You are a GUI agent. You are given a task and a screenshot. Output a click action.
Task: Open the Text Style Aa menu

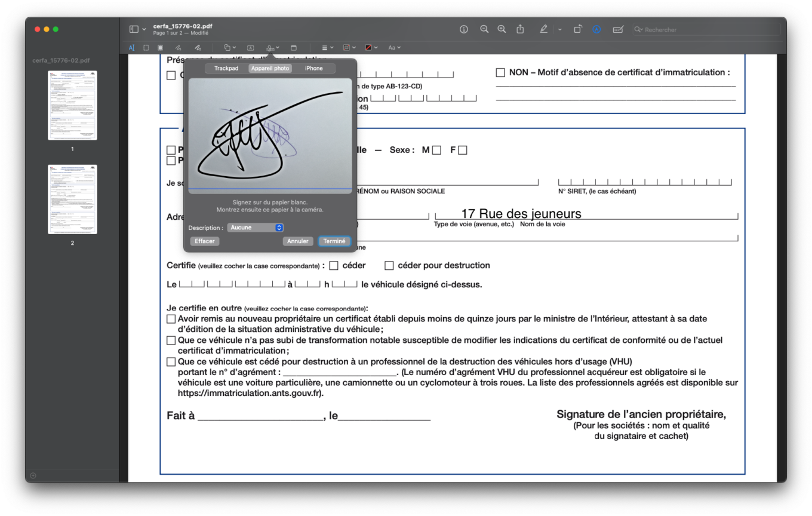pyautogui.click(x=394, y=47)
